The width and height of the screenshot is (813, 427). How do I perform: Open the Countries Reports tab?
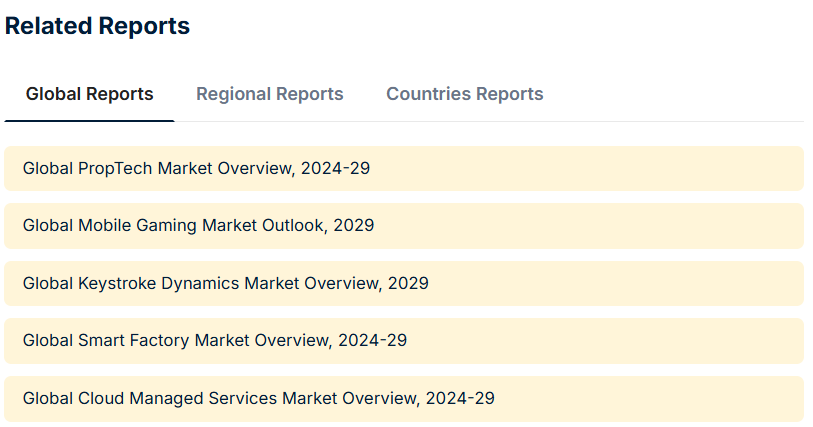point(465,94)
